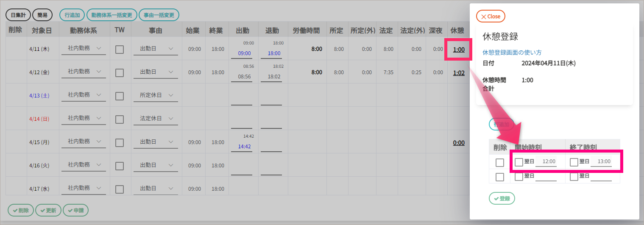
Task: Switch to 日集計 view
Action: pyautogui.click(x=18, y=15)
